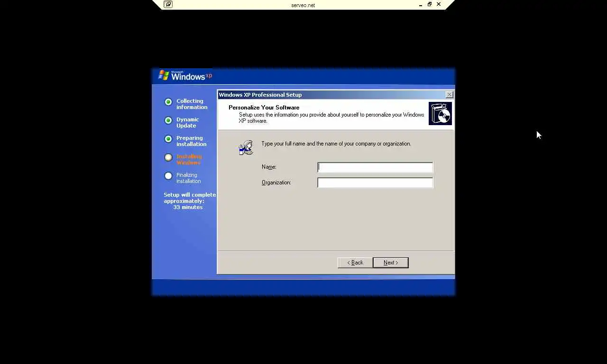Close the serveo.net remote session
This screenshot has width=607, height=364.
point(439,4)
